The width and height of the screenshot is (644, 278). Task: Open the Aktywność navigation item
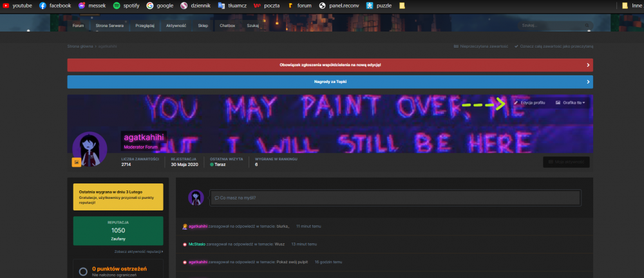pos(176,26)
